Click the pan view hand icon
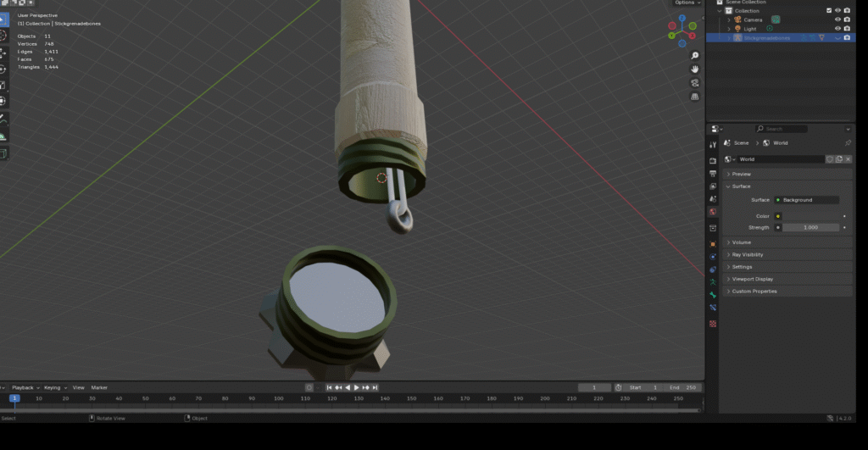868x450 pixels. pos(695,68)
